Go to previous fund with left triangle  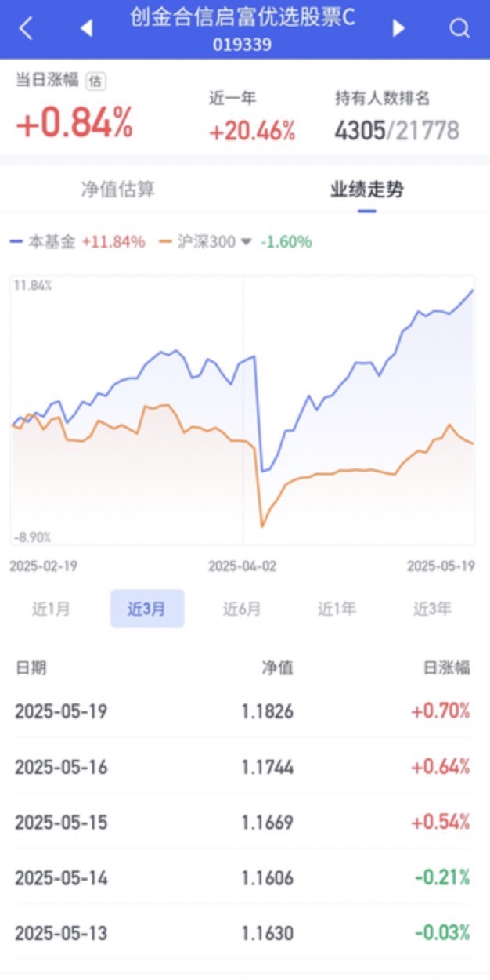pyautogui.click(x=86, y=29)
